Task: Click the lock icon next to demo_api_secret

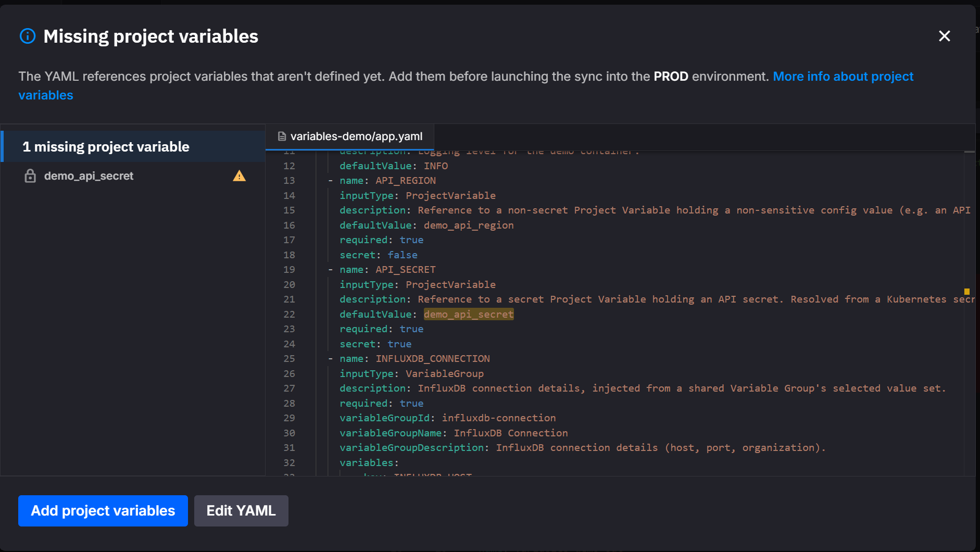Action: 30,176
